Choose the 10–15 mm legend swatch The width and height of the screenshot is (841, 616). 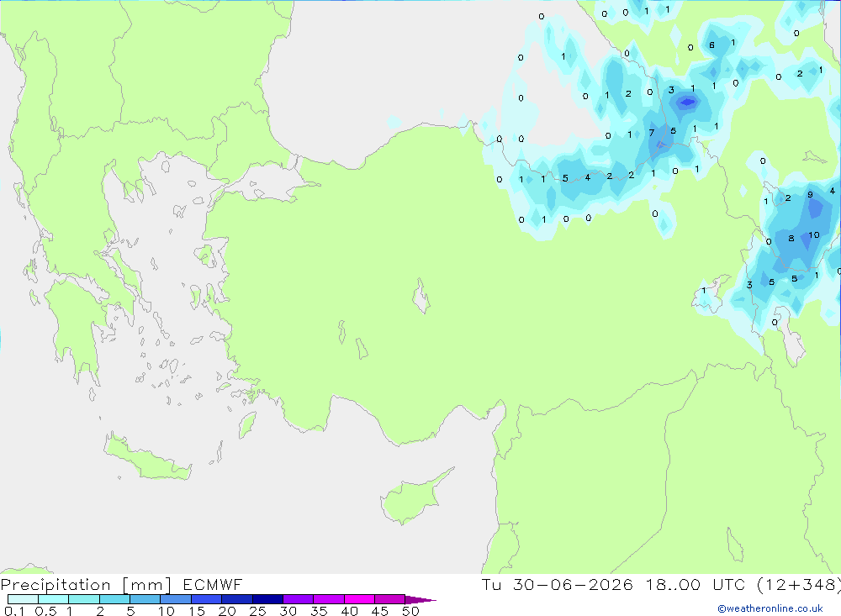(x=176, y=599)
